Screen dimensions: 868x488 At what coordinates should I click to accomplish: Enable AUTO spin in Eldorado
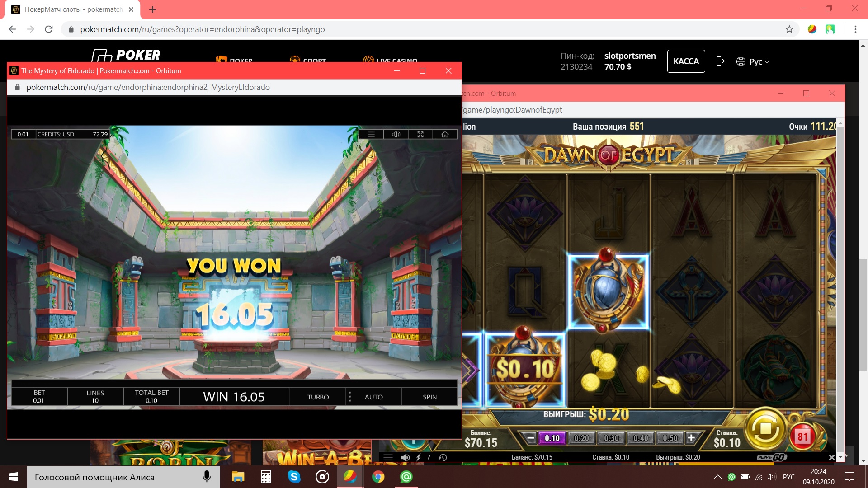point(373,397)
